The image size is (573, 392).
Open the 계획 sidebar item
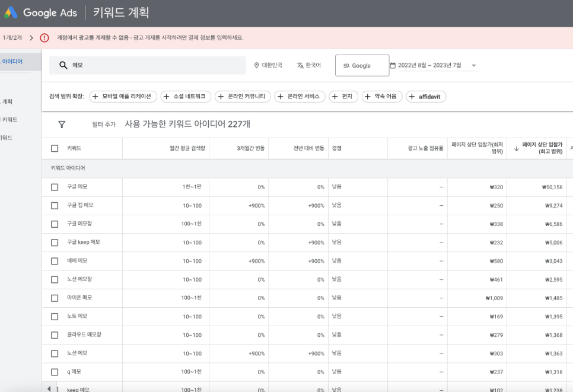[x=7, y=101]
